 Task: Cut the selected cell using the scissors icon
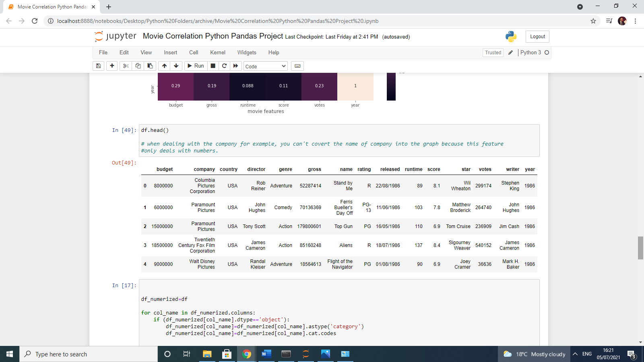click(125, 66)
